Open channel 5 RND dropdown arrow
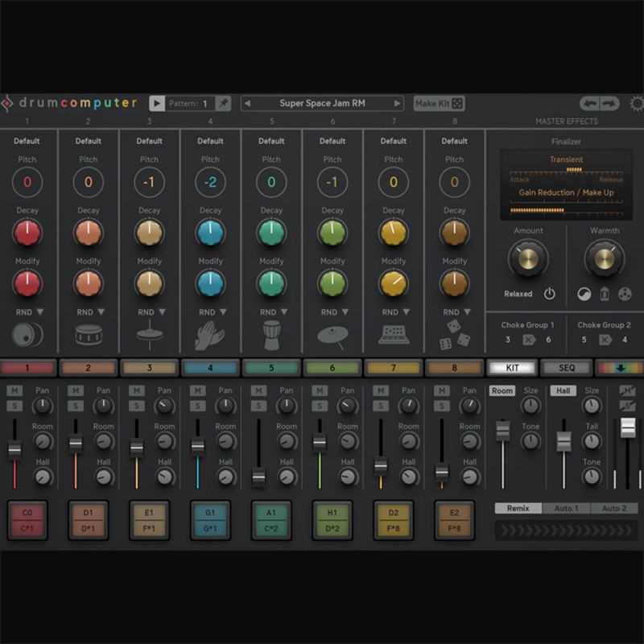 click(284, 312)
